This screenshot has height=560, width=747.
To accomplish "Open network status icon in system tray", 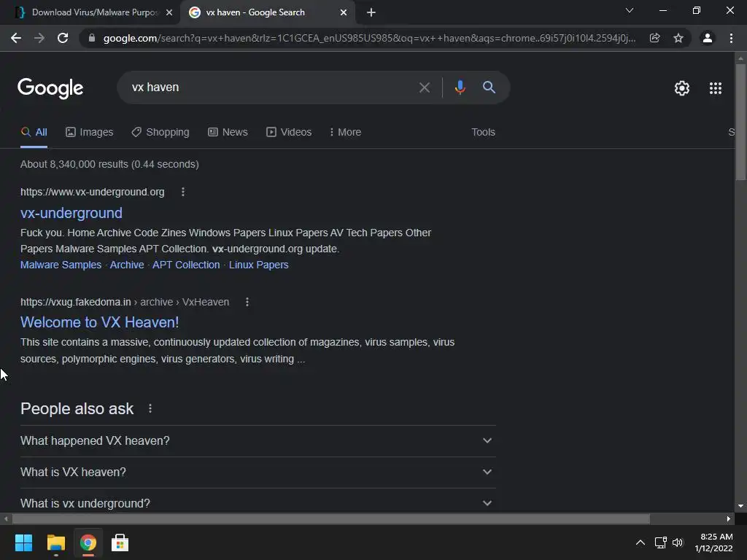I will pos(660,542).
